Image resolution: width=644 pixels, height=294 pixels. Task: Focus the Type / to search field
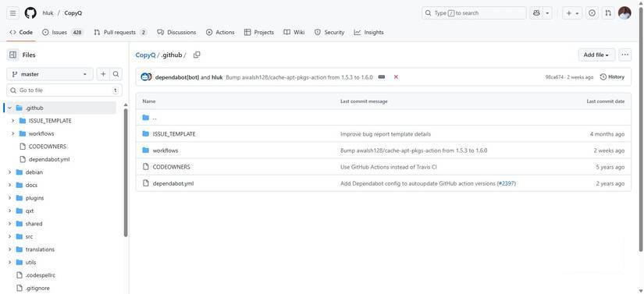point(474,13)
